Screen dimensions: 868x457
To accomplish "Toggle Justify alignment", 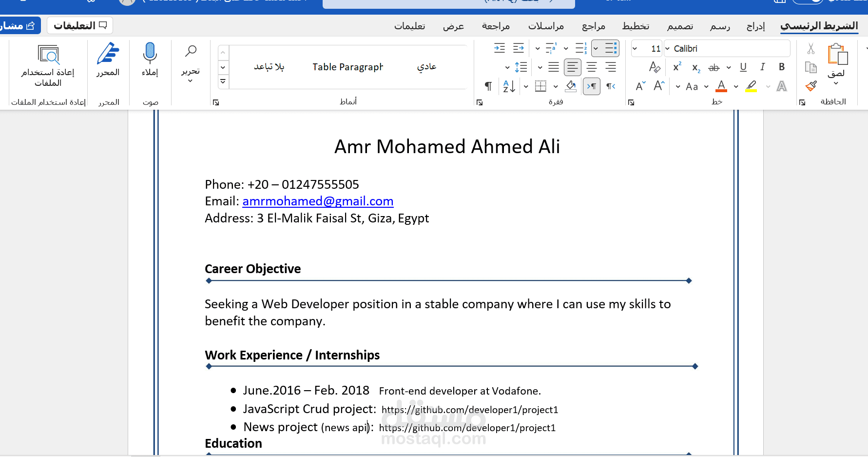I will (554, 67).
